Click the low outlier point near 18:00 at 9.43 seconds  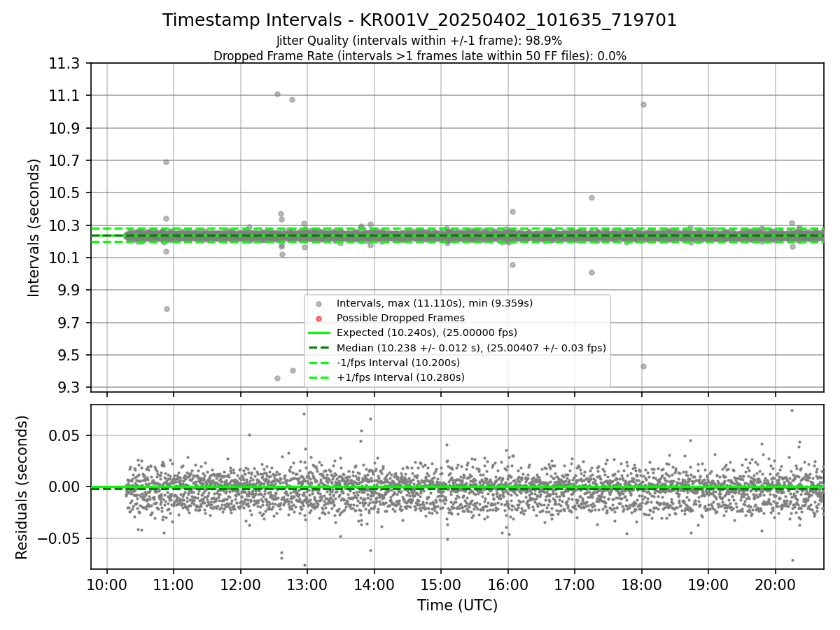click(643, 366)
